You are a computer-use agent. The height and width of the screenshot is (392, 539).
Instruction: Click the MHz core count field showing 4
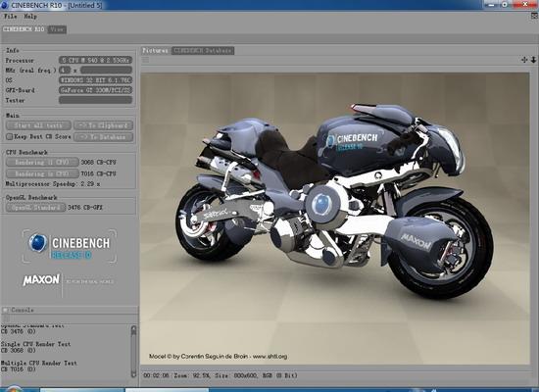click(x=65, y=71)
